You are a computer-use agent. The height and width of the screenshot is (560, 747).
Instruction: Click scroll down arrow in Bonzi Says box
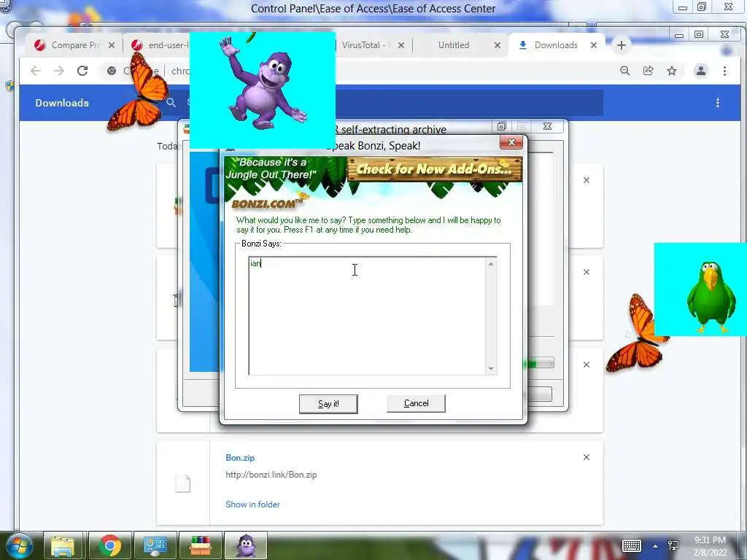(x=491, y=368)
